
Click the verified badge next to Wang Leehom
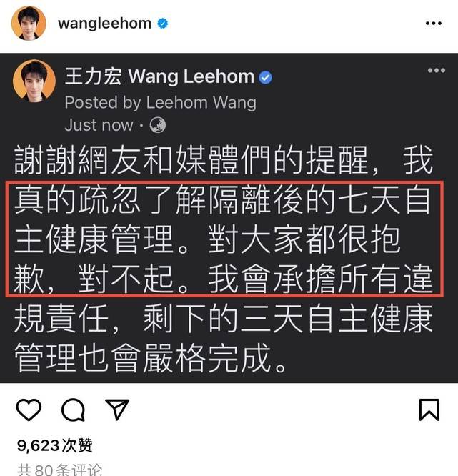click(265, 77)
